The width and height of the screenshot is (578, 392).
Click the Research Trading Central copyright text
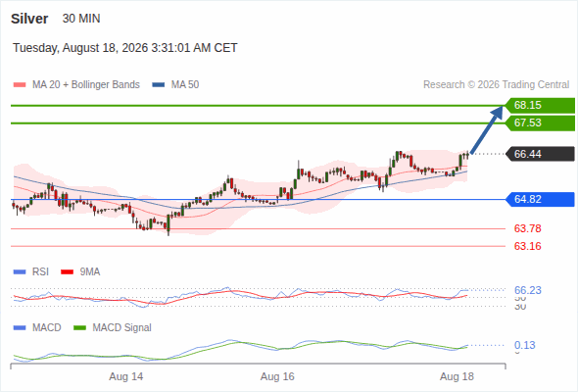coord(496,85)
